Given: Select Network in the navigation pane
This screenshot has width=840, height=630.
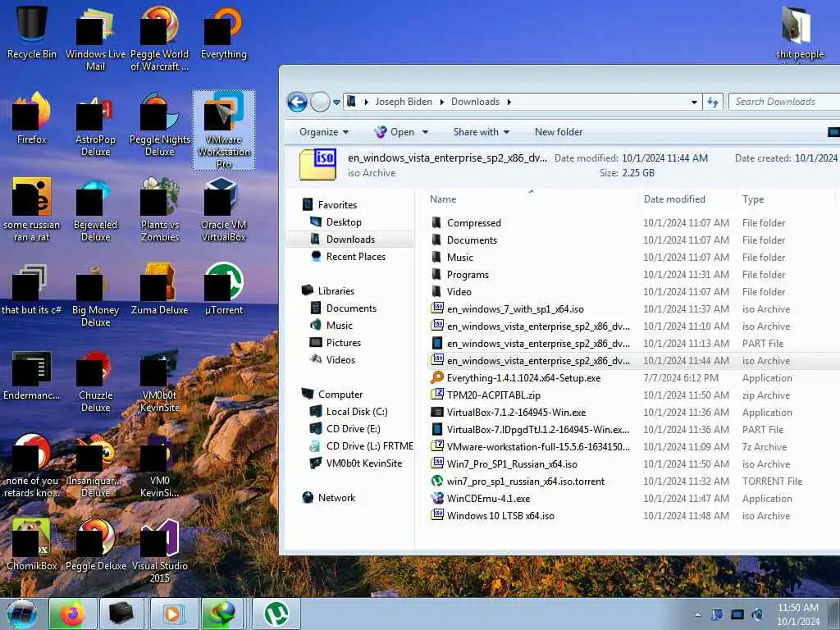Looking at the screenshot, I should tap(336, 498).
